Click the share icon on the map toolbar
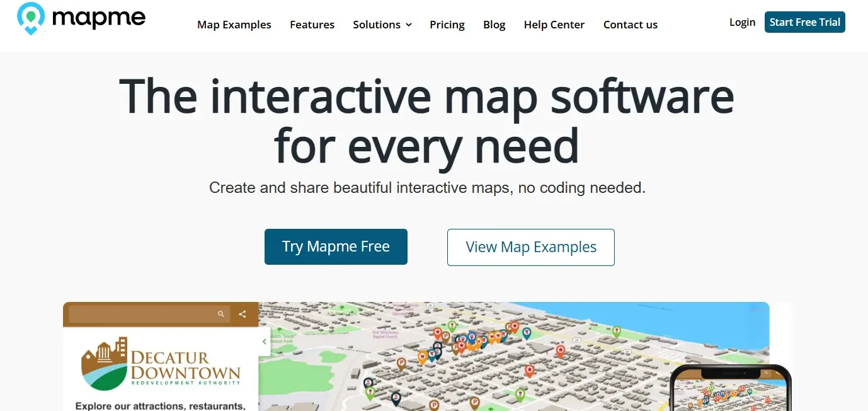The image size is (868, 411). (x=243, y=313)
